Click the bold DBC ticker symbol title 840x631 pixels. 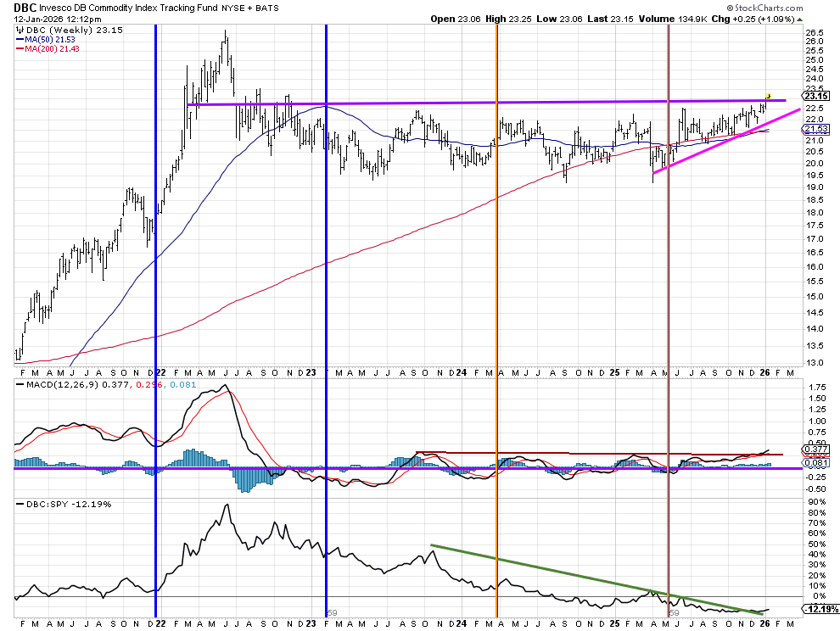coord(24,6)
